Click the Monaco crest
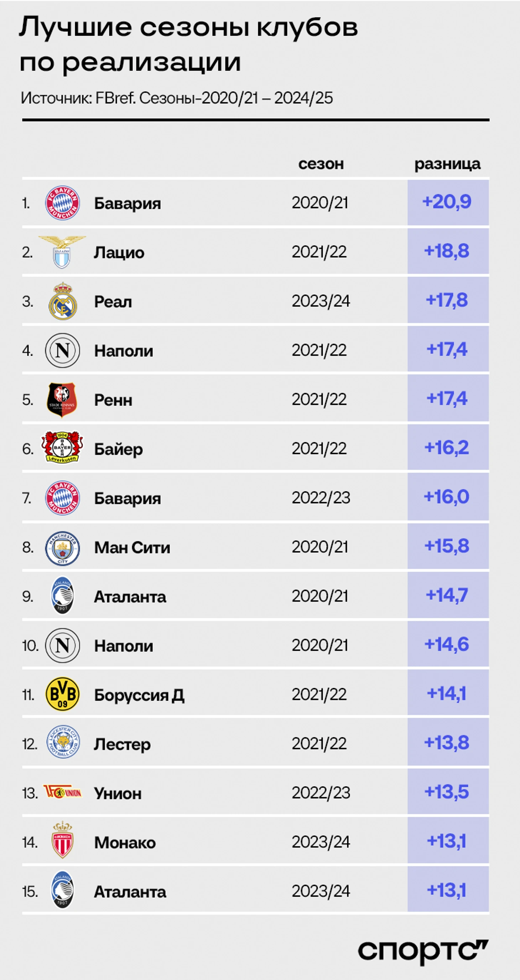Image resolution: width=520 pixels, height=980 pixels. click(x=62, y=841)
